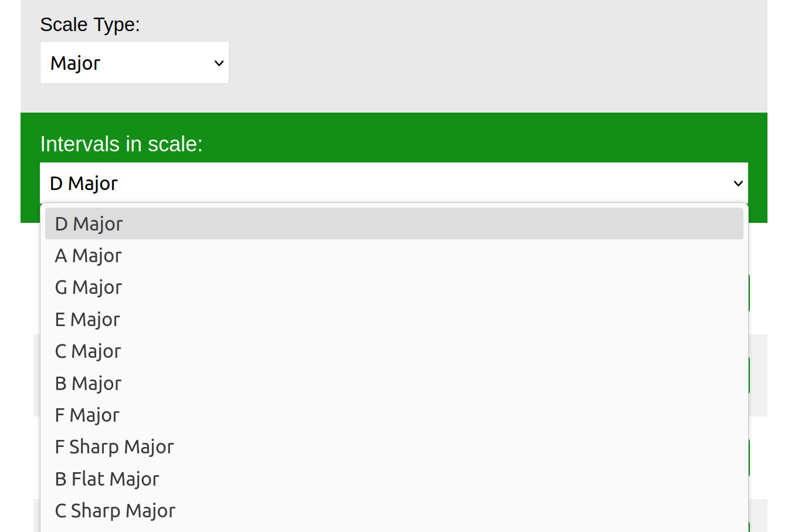Screen dimensions: 788x532
Task: Click the gray Scale Type panel background
Action: coord(469,59)
